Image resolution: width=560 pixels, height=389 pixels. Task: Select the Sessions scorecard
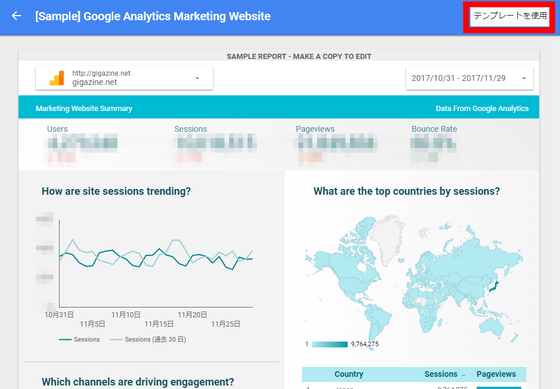point(215,145)
